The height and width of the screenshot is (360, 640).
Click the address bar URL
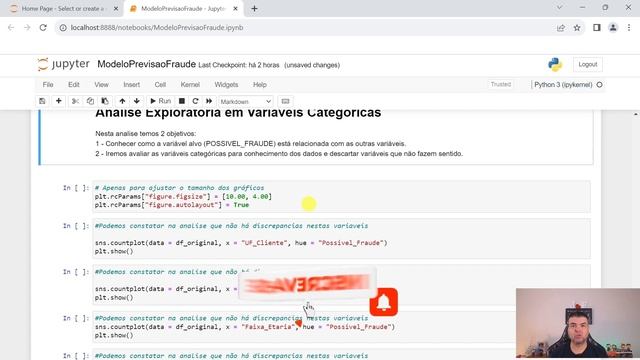click(x=157, y=28)
